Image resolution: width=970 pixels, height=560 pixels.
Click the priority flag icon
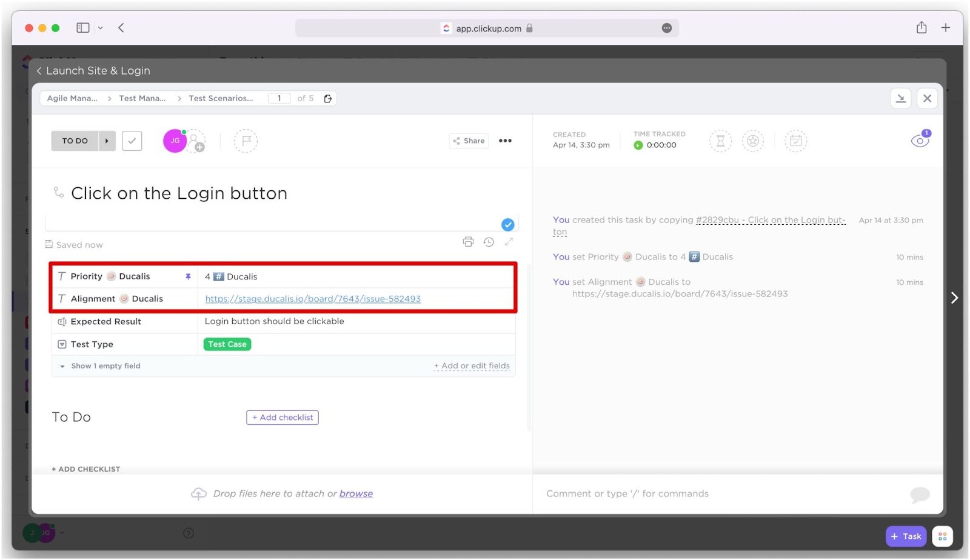pos(246,141)
